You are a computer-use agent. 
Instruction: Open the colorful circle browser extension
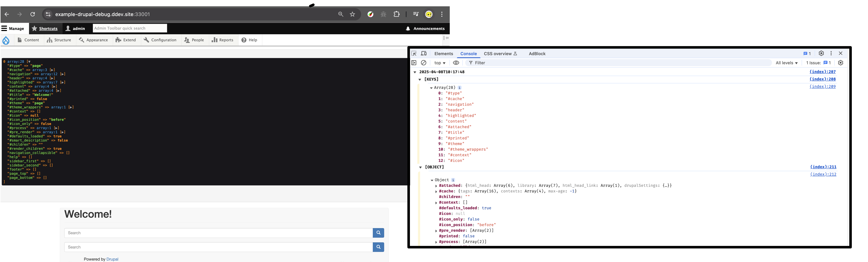370,14
